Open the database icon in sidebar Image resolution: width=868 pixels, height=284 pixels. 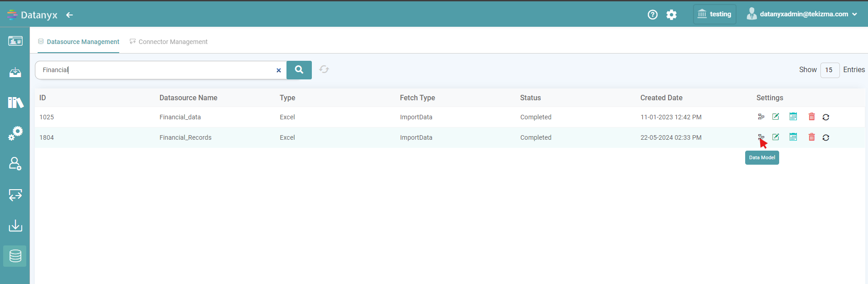[x=15, y=256]
